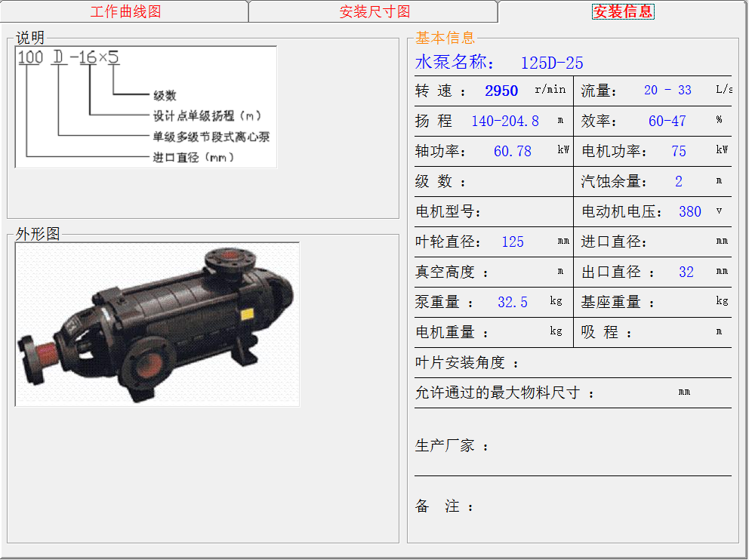749x560 pixels.
Task: Click the 汽蚀余量 value 2
Action: [678, 181]
